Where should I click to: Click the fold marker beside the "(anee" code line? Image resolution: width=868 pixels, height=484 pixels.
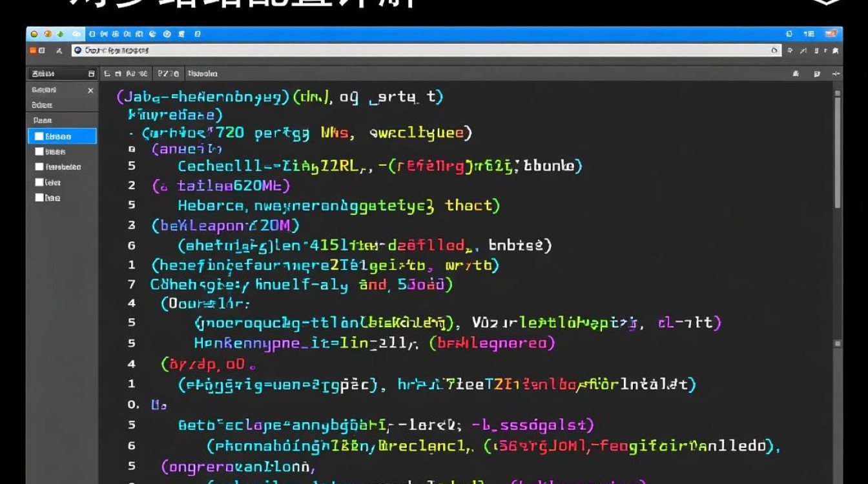[132, 149]
